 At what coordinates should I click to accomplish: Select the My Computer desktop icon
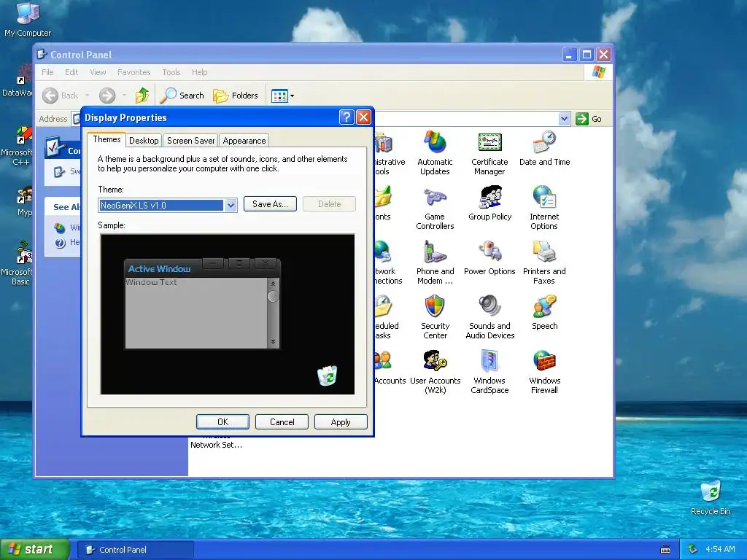[28, 20]
